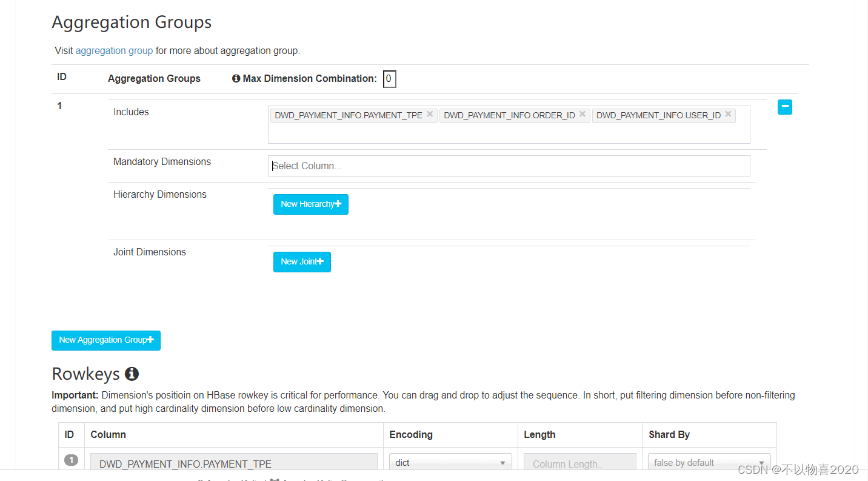This screenshot has width=868, height=481.
Task: Click the info icon next to Rowkeys
Action: (132, 374)
